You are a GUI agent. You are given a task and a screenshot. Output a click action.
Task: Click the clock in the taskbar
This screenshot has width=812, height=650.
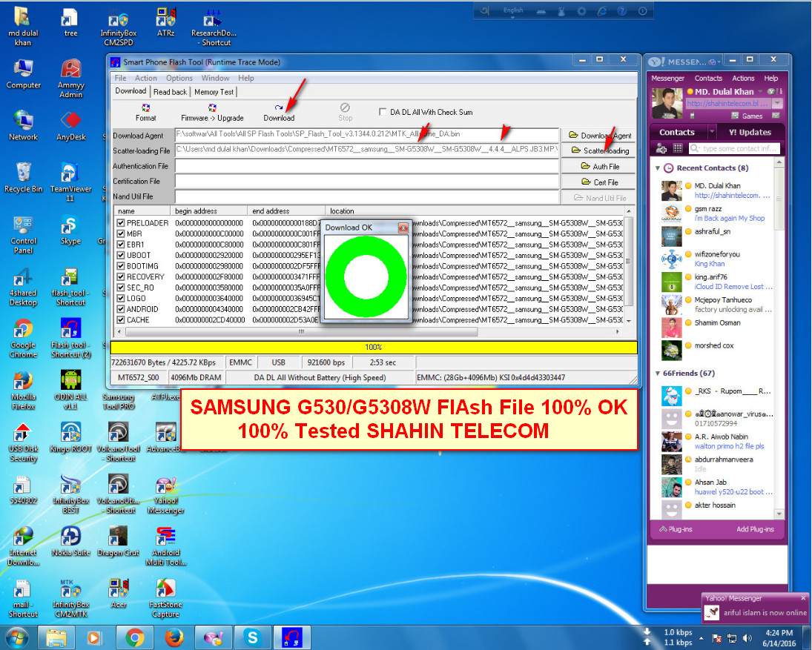779,637
